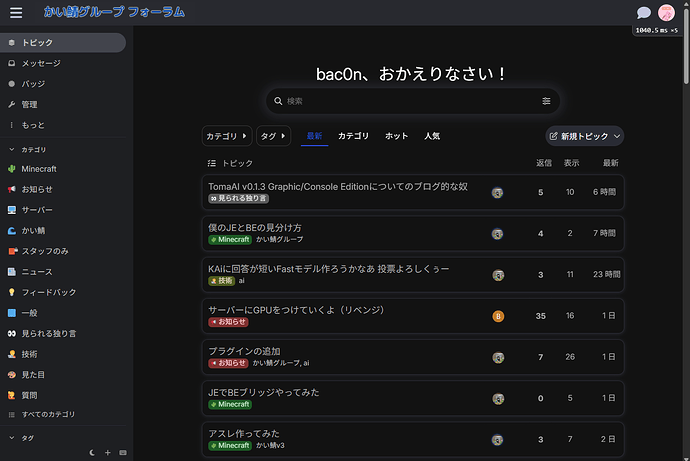Click poster avatar on TomaAI topic row
Image resolution: width=690 pixels, height=461 pixels.
tap(498, 193)
